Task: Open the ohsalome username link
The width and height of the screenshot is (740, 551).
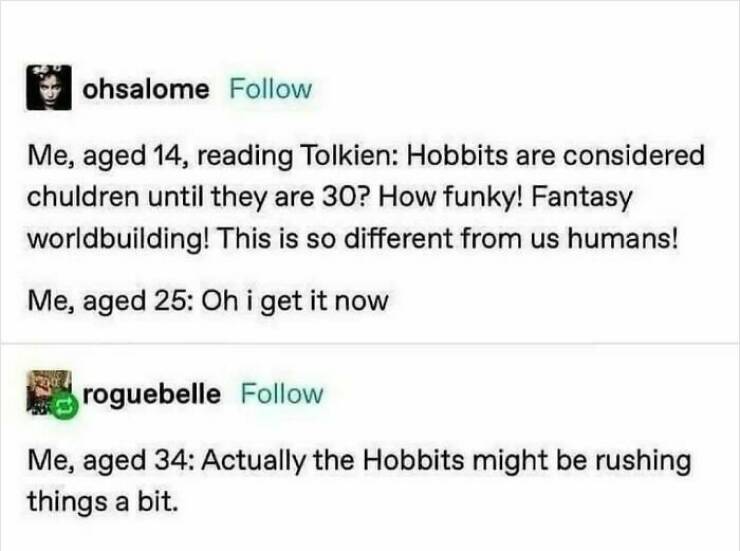Action: [x=146, y=89]
